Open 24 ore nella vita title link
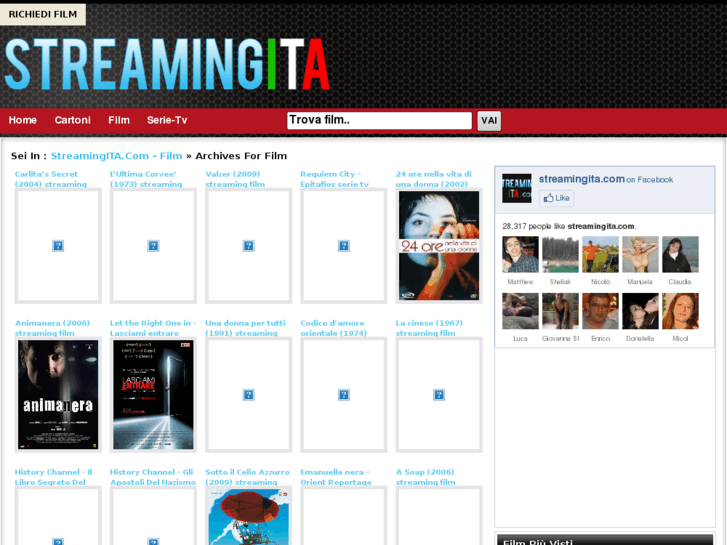Image resolution: width=727 pixels, height=545 pixels. point(434,179)
